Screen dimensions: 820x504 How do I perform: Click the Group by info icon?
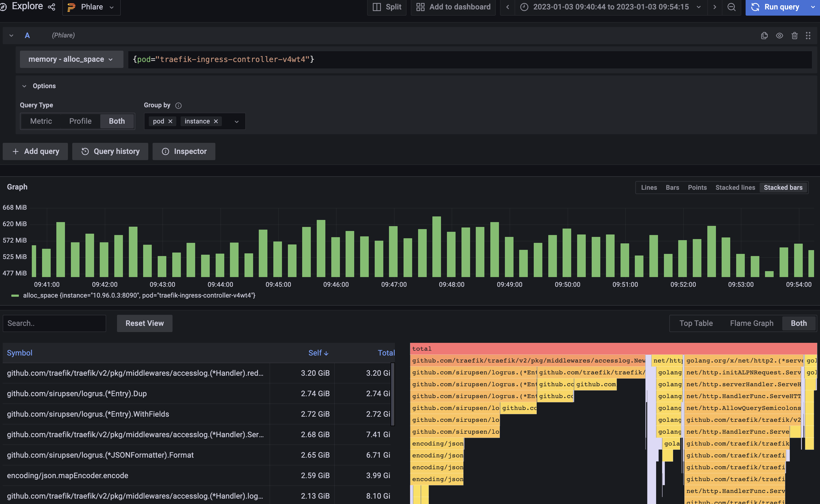tap(178, 106)
